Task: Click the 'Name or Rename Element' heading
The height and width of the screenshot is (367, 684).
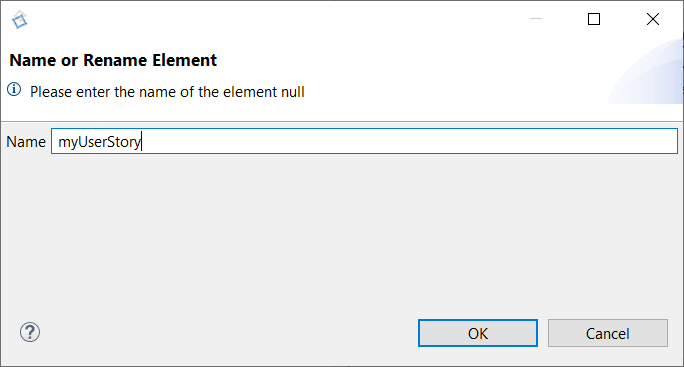Action: point(113,60)
